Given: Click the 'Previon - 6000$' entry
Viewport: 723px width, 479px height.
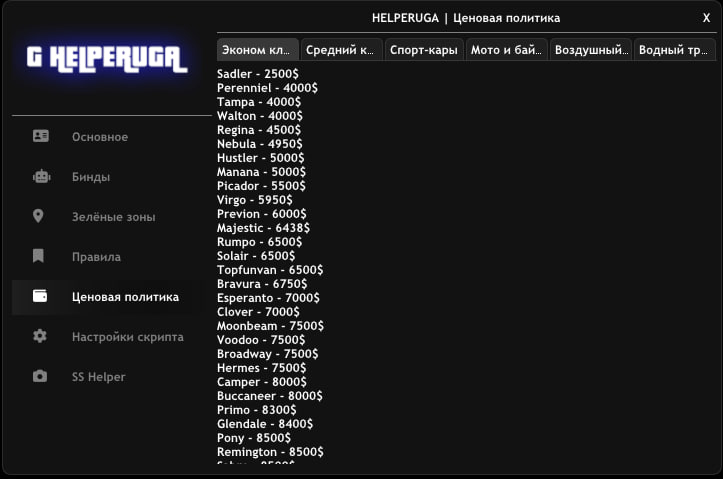Looking at the screenshot, I should [262, 214].
